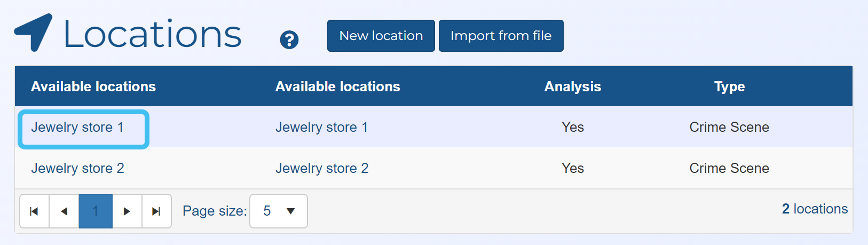The width and height of the screenshot is (868, 245).
Task: Click the leftmost Available locations column header
Action: click(93, 86)
